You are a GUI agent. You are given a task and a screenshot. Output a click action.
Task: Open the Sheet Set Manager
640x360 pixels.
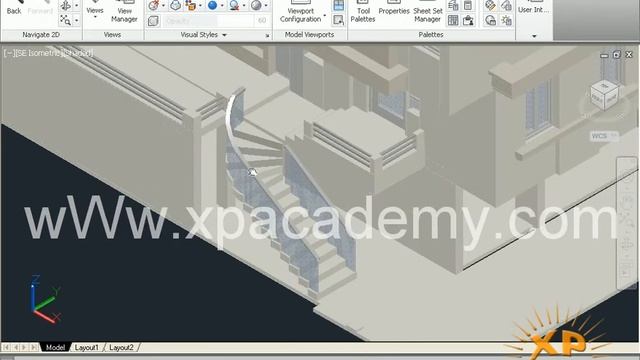(x=427, y=12)
